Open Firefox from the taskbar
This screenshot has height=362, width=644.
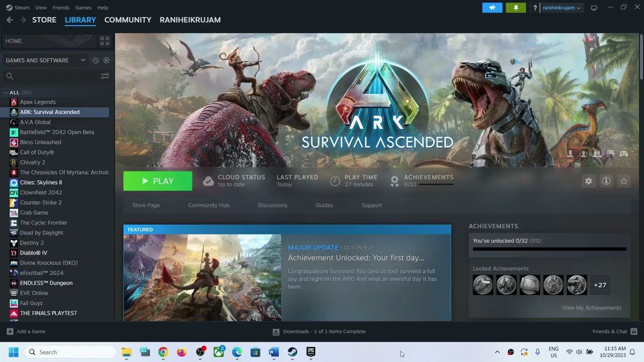pos(182,352)
